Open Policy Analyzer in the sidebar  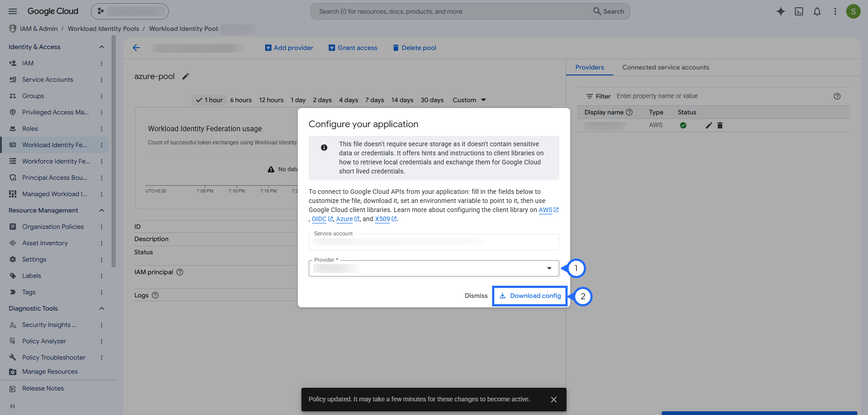(x=44, y=341)
